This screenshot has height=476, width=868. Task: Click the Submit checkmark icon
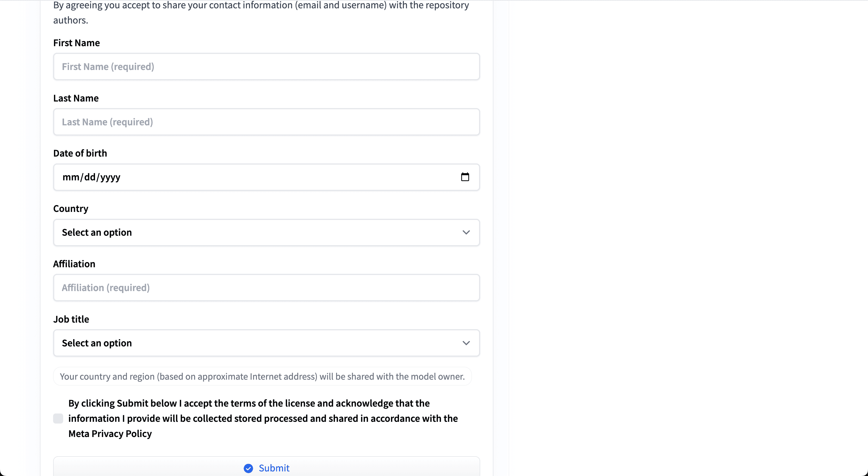pos(248,468)
